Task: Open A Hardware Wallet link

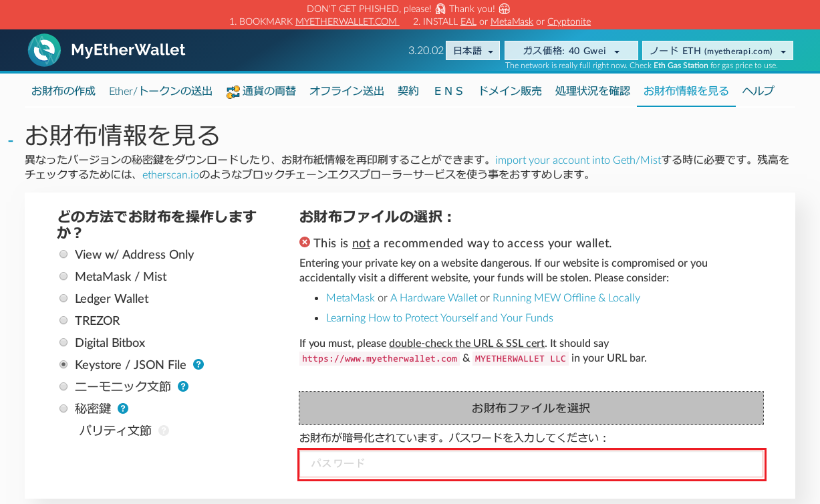Action: 434,297
